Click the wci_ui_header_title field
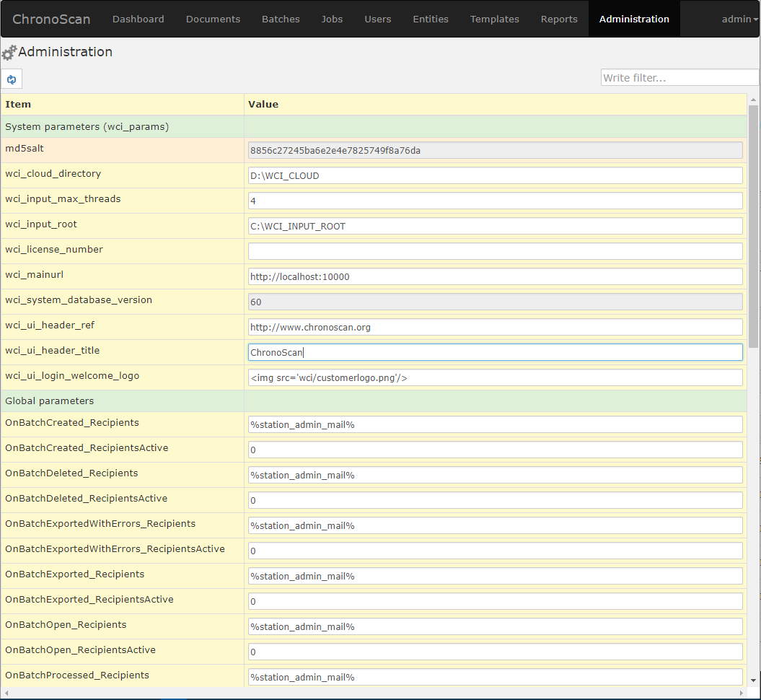 pyautogui.click(x=495, y=352)
